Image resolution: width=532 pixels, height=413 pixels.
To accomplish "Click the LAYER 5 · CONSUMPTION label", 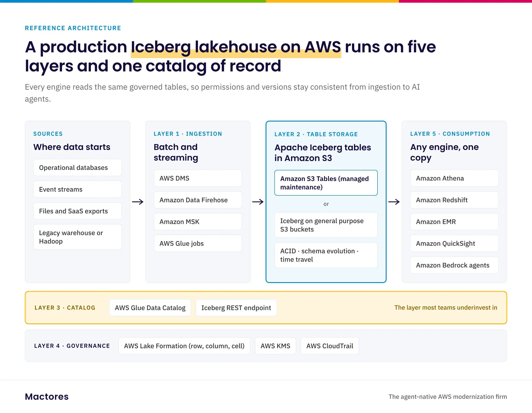I will tap(450, 134).
